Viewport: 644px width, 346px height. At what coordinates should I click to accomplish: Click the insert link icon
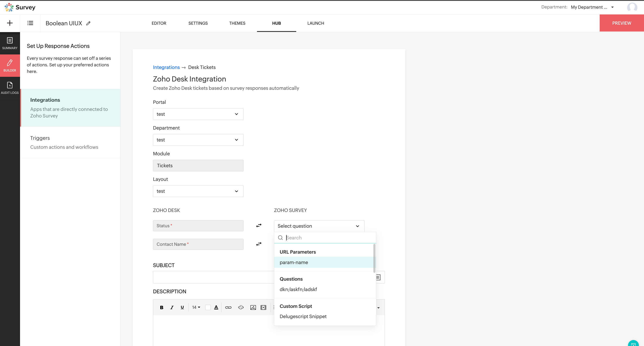(x=228, y=307)
